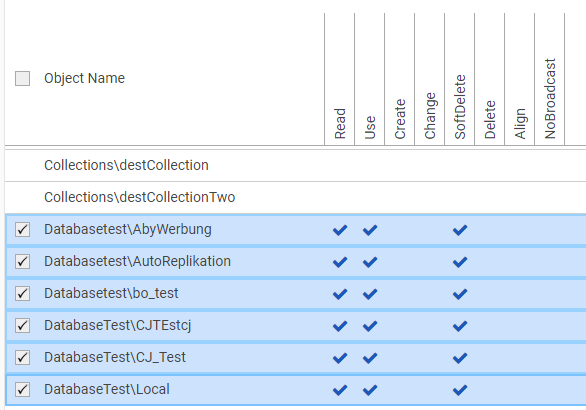This screenshot has width=586, height=410.
Task: Click Read checkmark for DatabaseTest\CJTEstcj
Action: (340, 326)
